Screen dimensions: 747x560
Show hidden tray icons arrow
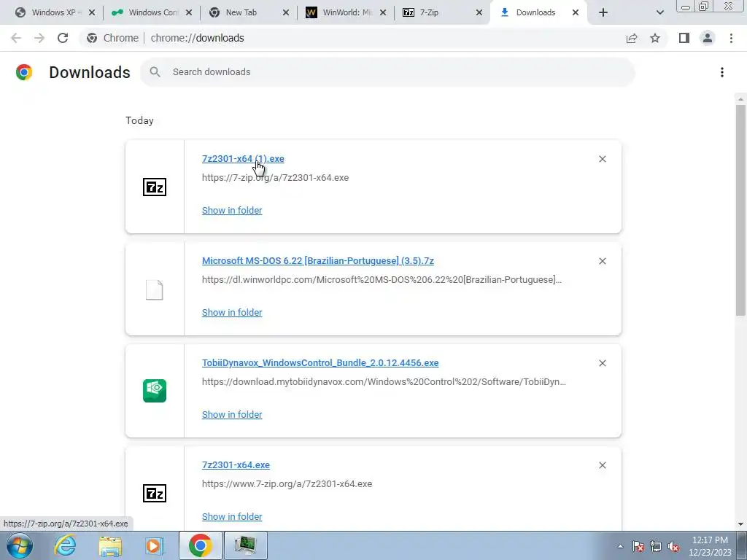tap(620, 546)
